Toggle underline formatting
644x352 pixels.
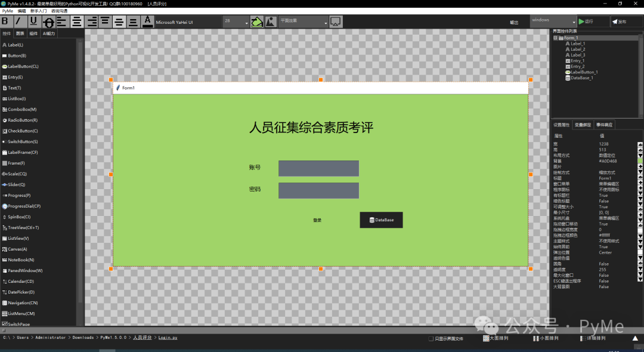pyautogui.click(x=33, y=21)
